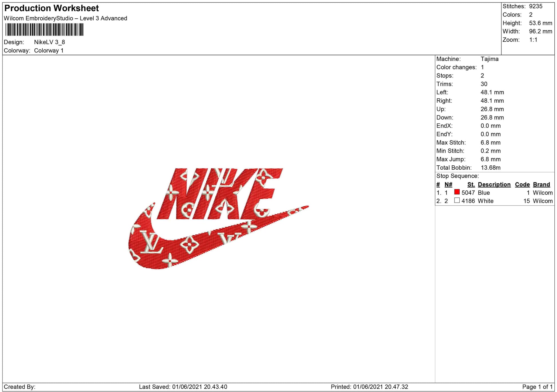Click the Stitches count 9235
557x392 pixels.
[536, 6]
